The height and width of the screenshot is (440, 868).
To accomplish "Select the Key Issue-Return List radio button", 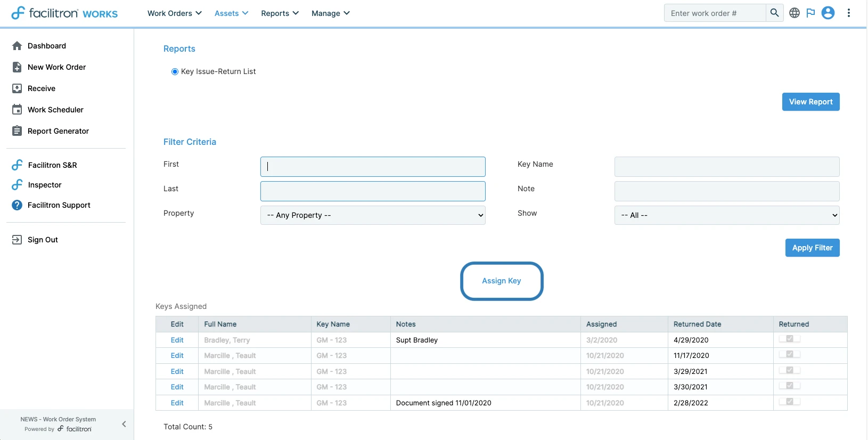I will [175, 71].
